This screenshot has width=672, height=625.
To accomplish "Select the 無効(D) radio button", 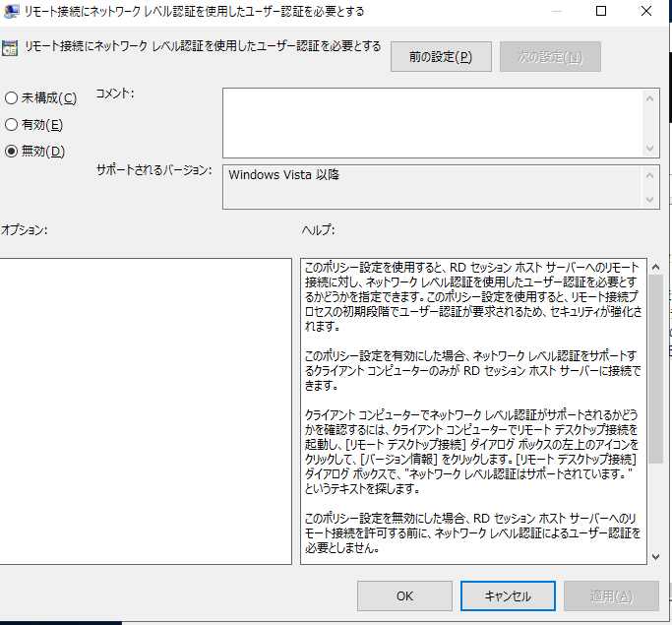I will [12, 151].
